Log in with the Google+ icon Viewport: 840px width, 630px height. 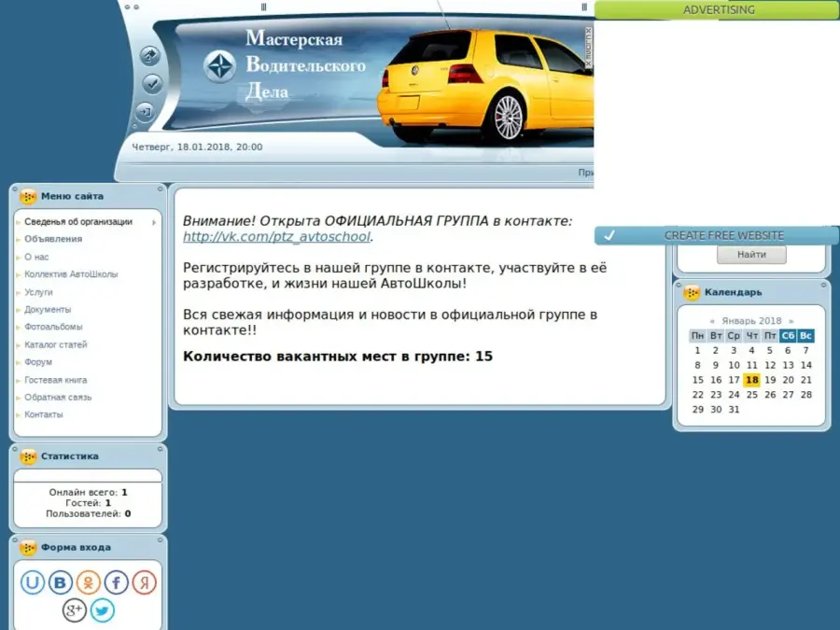(x=75, y=610)
